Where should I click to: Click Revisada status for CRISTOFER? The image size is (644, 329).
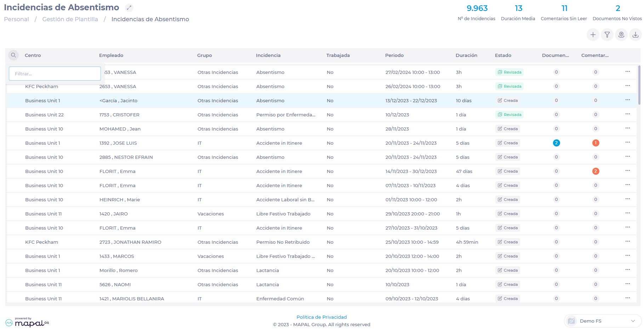[509, 115]
